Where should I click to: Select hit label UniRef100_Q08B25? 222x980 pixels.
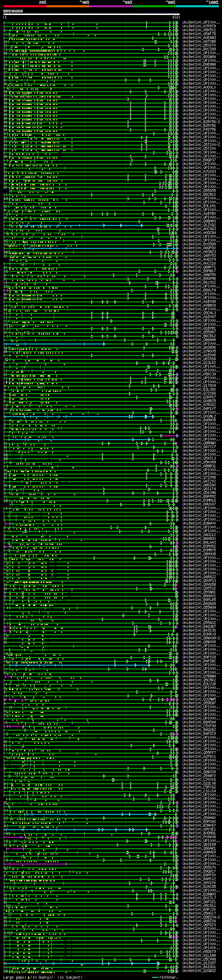[x=199, y=400]
